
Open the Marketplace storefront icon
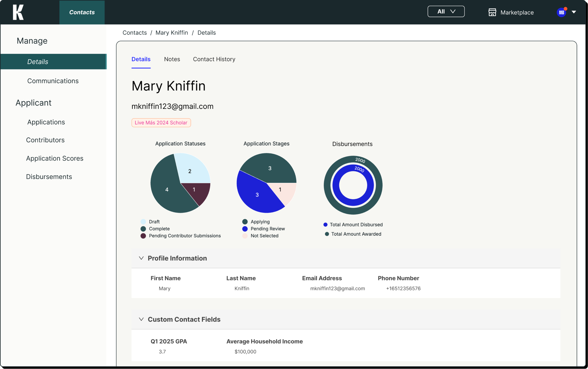(x=492, y=12)
